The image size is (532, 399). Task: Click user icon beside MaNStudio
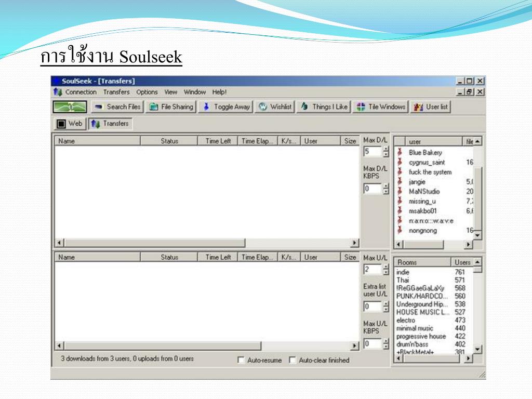pyautogui.click(x=400, y=191)
